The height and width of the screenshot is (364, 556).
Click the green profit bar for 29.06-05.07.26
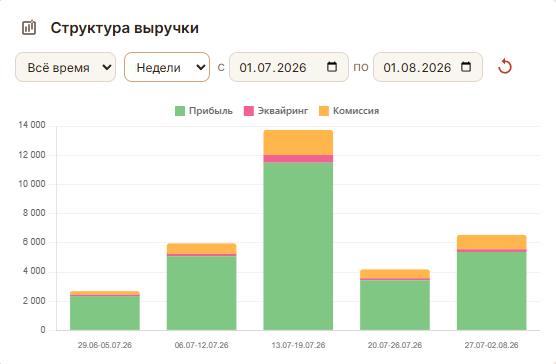[105, 313]
